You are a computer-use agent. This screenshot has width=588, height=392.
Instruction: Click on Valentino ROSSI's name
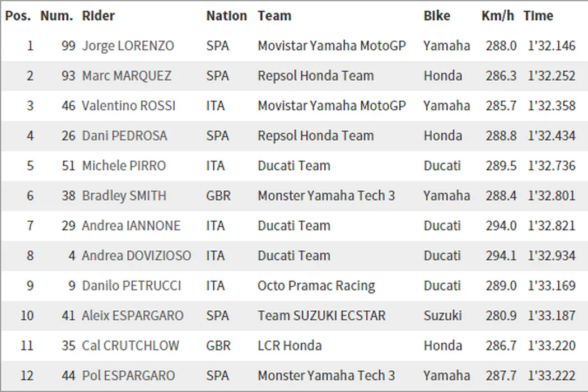point(128,106)
